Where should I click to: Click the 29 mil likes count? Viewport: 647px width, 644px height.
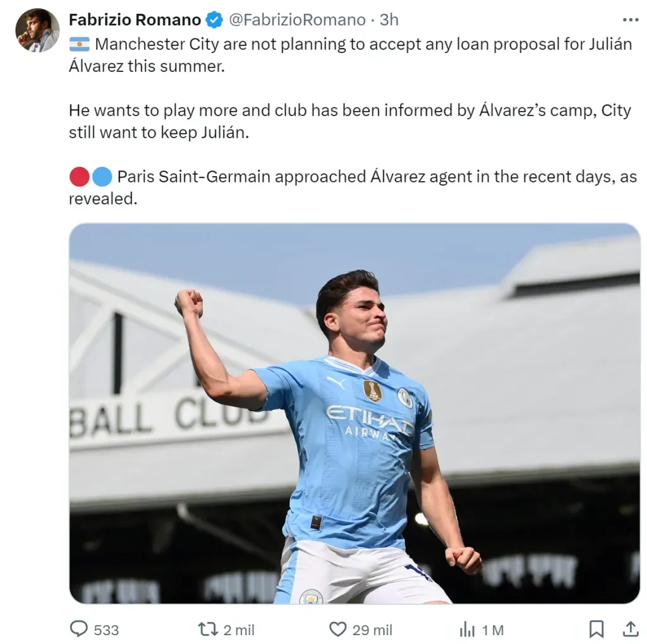372,630
